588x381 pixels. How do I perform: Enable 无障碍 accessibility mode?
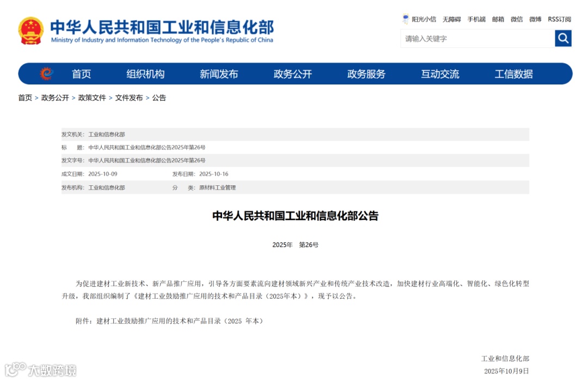[x=451, y=19]
